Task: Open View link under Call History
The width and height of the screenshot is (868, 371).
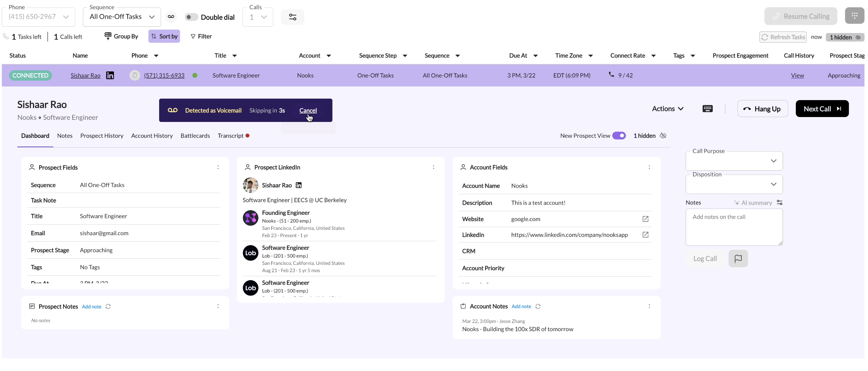Action: coord(797,75)
